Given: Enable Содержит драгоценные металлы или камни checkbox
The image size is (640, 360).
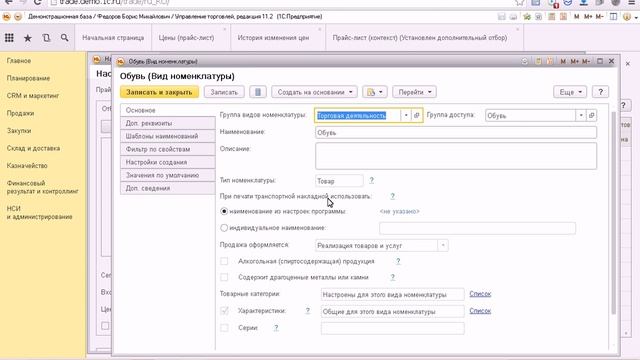Looking at the screenshot, I should pyautogui.click(x=224, y=277).
